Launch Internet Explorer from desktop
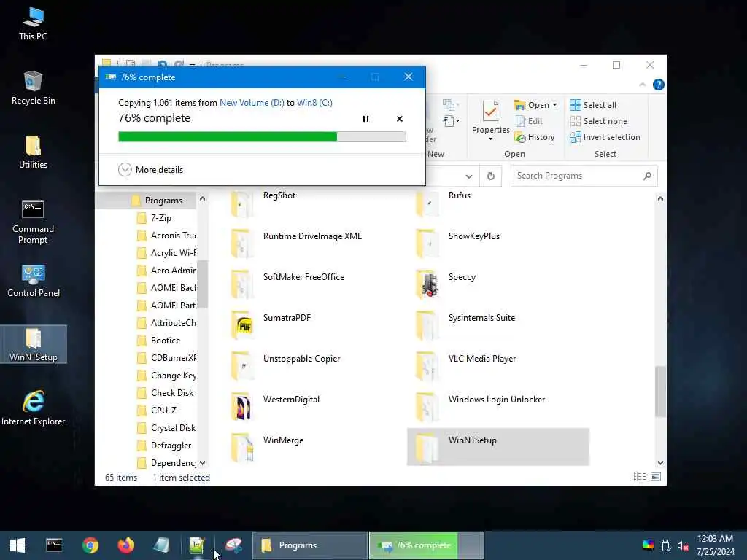Screen dimensions: 747x560 34,408
